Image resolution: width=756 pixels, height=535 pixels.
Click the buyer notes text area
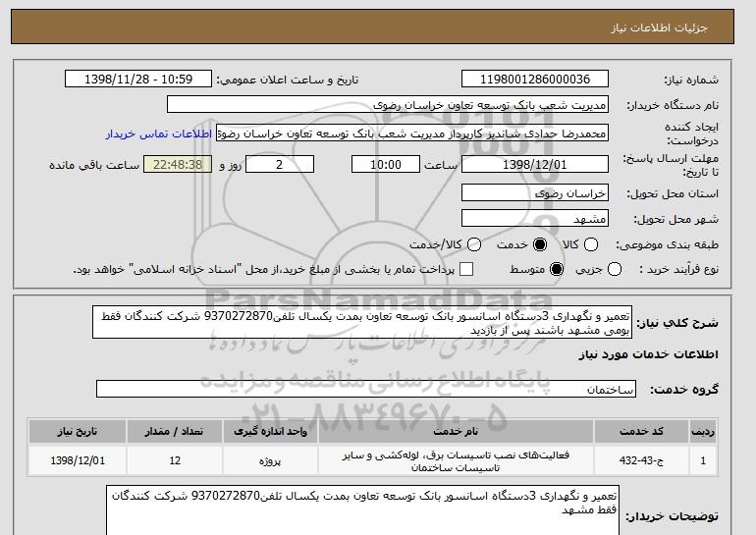tap(362, 509)
